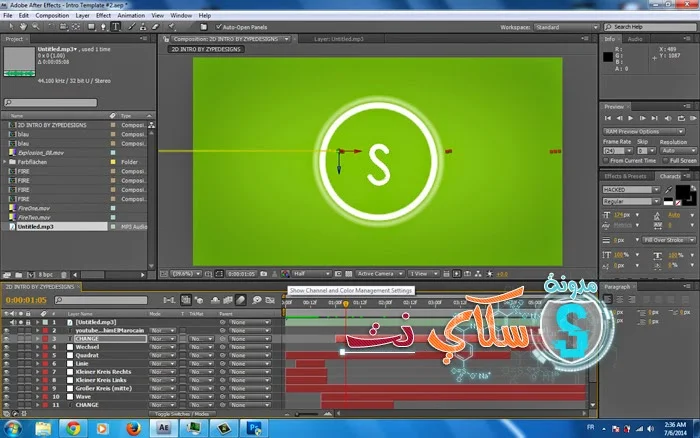
Task: Open the Composition menu
Action: [x=52, y=15]
